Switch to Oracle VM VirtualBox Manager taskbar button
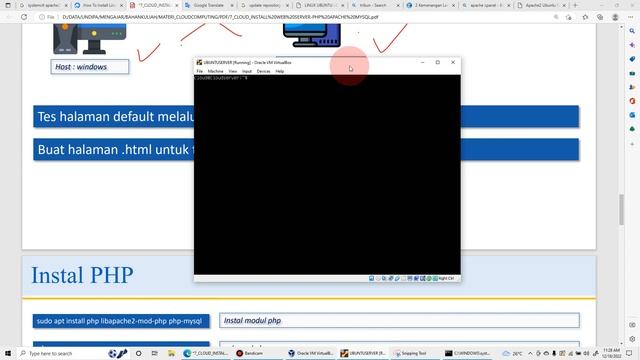640x360 pixels. (310, 353)
